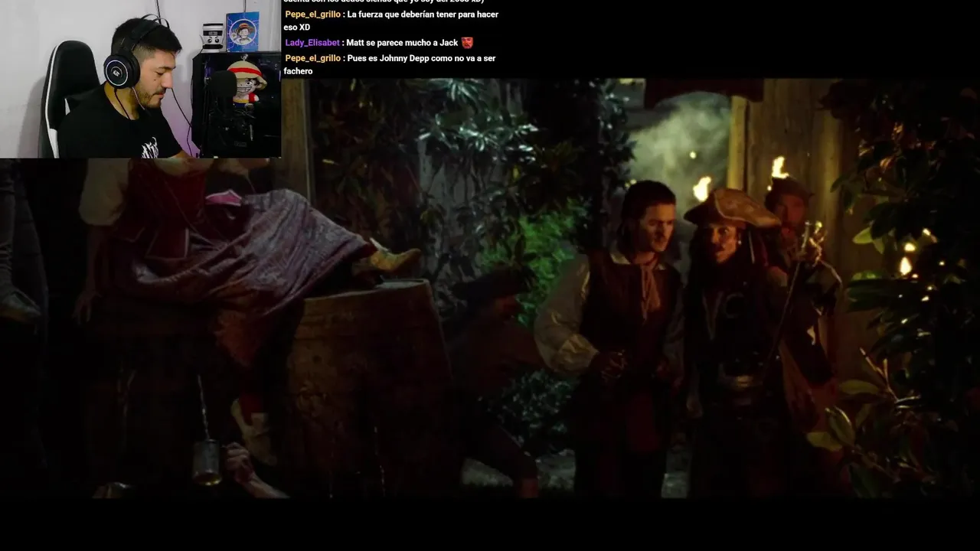Click the movie video frame

[490, 289]
